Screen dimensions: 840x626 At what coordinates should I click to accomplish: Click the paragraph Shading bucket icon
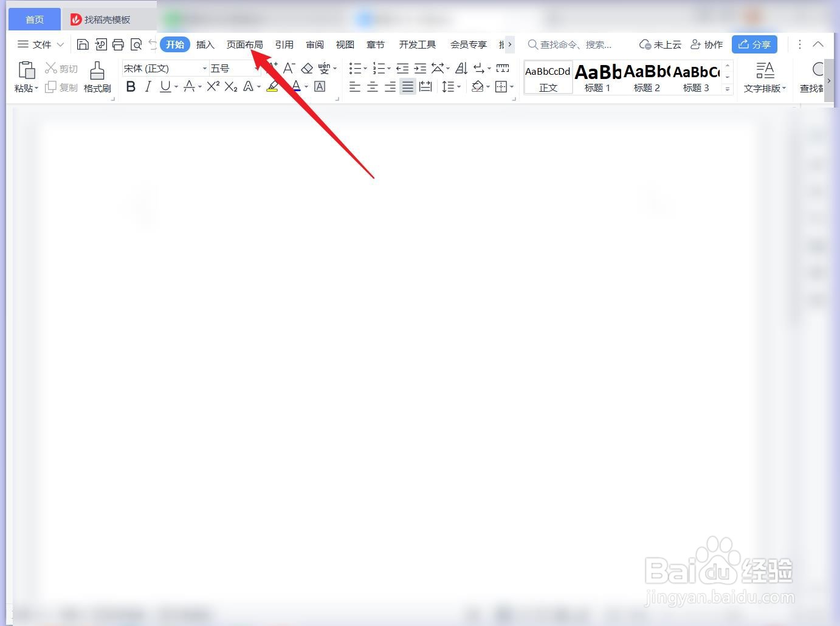478,87
